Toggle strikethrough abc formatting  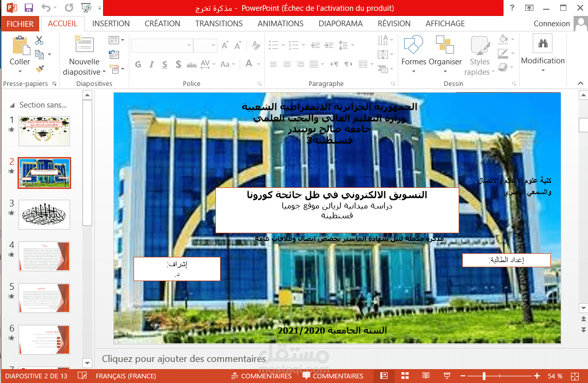point(192,64)
